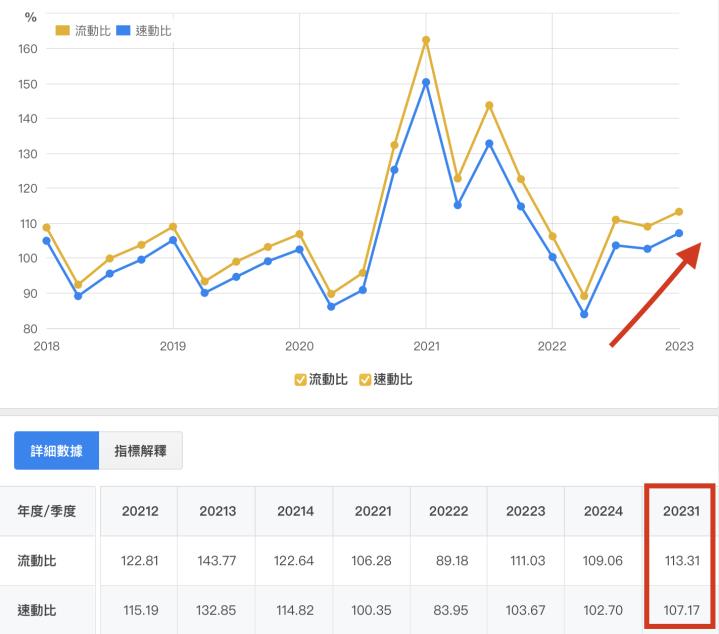
Task: Select the 20231 column header
Action: (x=679, y=511)
